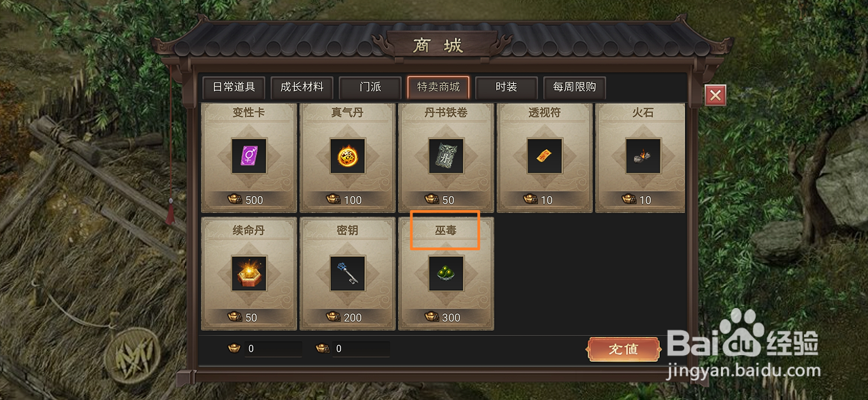The height and width of the screenshot is (400, 868).
Task: Choose the 密钥 key icon
Action: coord(348,273)
